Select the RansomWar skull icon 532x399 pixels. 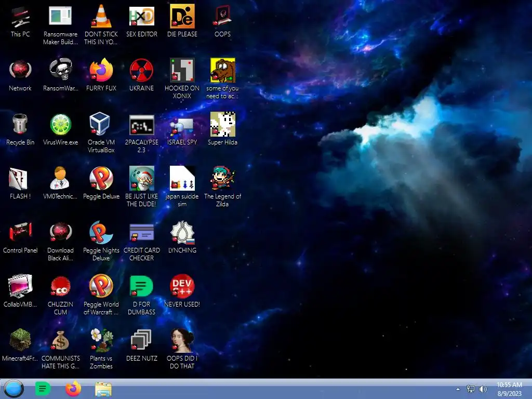[60, 70]
